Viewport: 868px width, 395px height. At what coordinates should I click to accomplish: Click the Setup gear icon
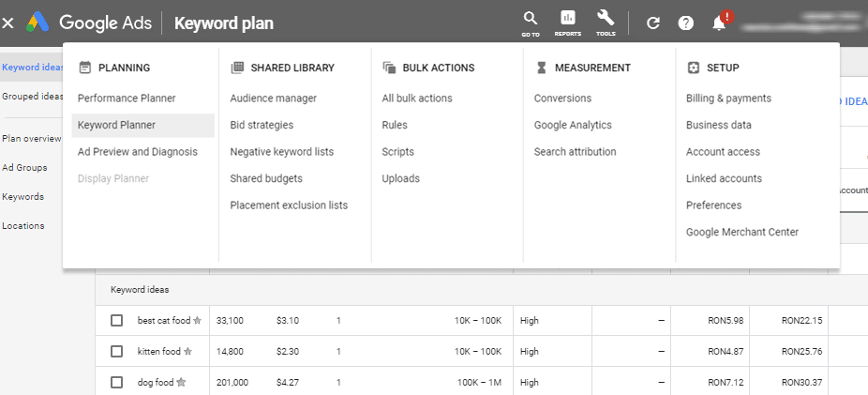tap(693, 68)
